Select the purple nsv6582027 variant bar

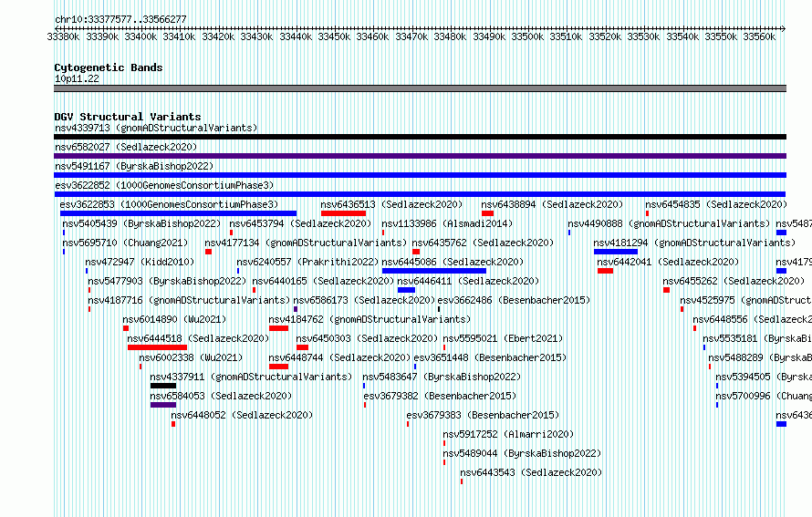(x=420, y=156)
